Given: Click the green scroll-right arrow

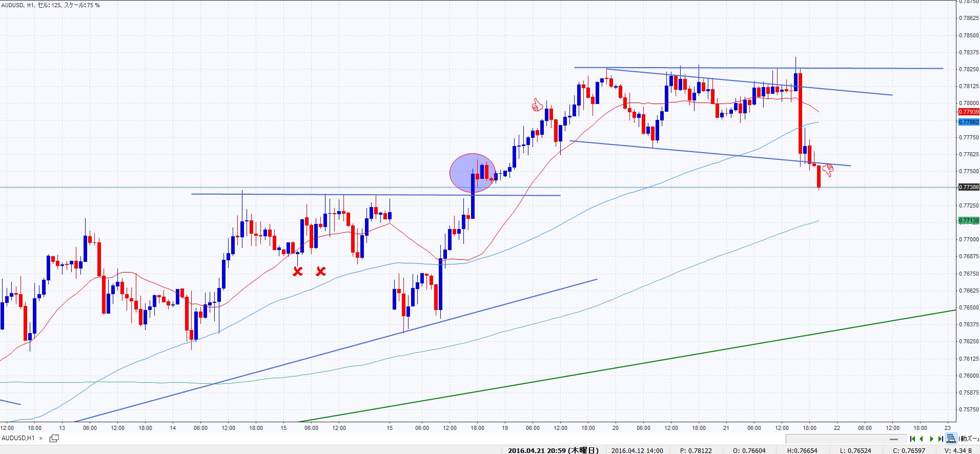Looking at the screenshot, I should pos(931,439).
